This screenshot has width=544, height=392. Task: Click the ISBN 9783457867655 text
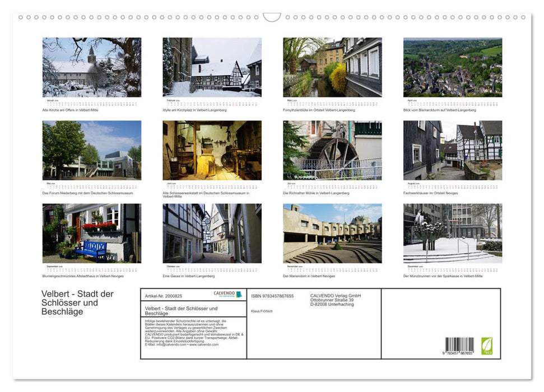(x=273, y=296)
